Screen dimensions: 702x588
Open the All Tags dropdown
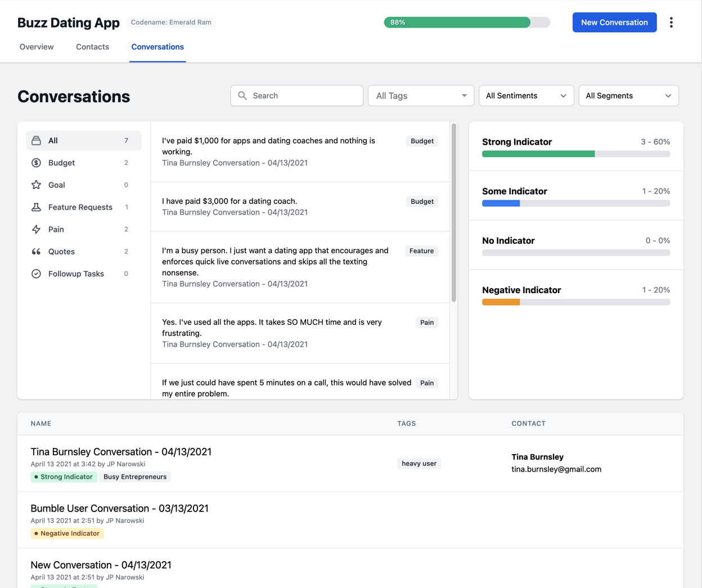click(421, 96)
